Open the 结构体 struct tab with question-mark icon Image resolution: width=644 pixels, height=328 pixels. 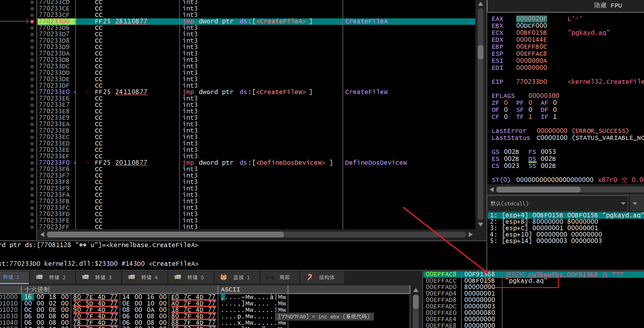310,277
